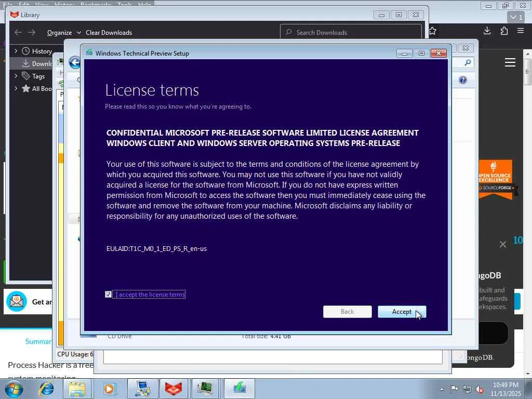532x399 pixels.
Task: Open the Organize menu in Library
Action: [x=64, y=33]
